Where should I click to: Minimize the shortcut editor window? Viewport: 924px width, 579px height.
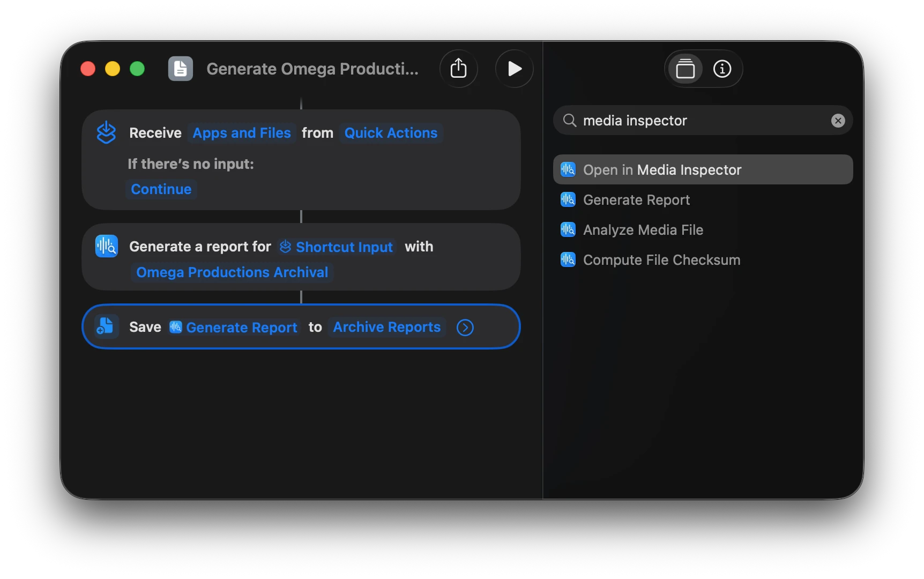(113, 69)
